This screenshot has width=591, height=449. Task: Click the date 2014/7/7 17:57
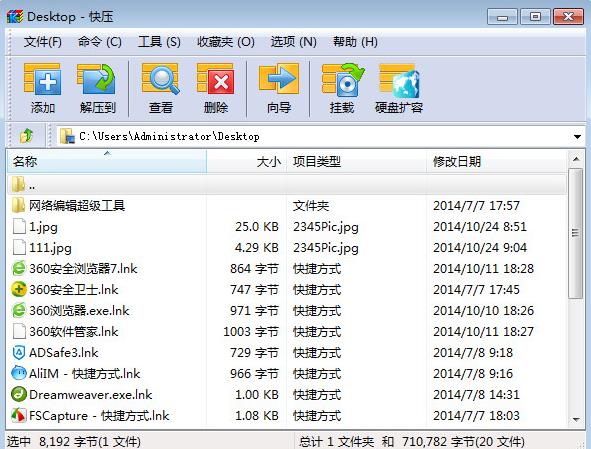click(476, 205)
